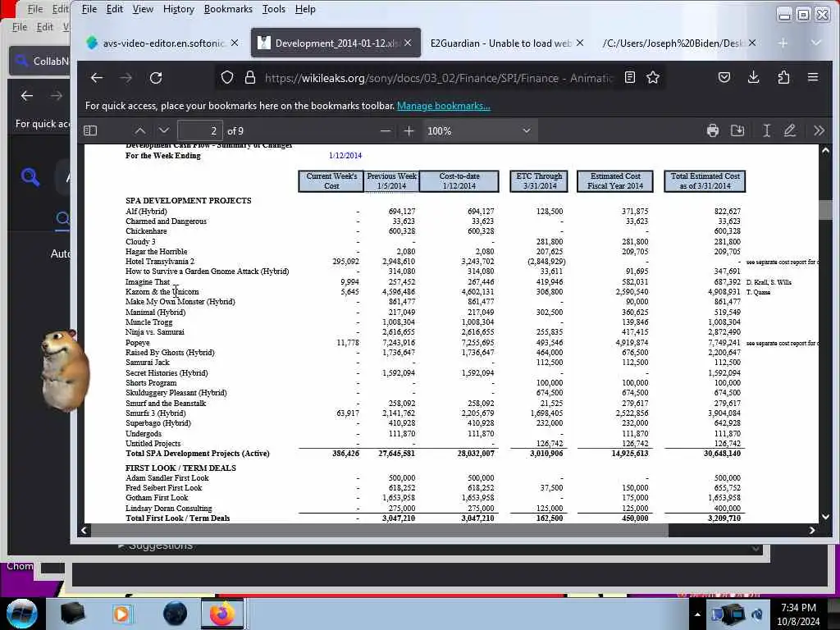Close the avs-video-editor tab
This screenshot has width=840, height=630.
pyautogui.click(x=235, y=43)
